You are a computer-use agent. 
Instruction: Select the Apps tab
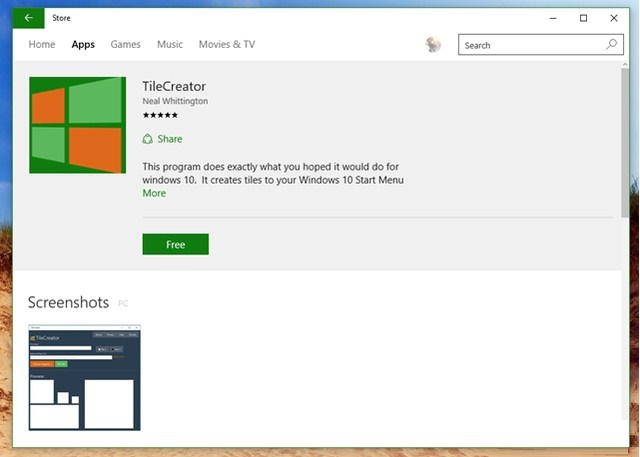[83, 44]
